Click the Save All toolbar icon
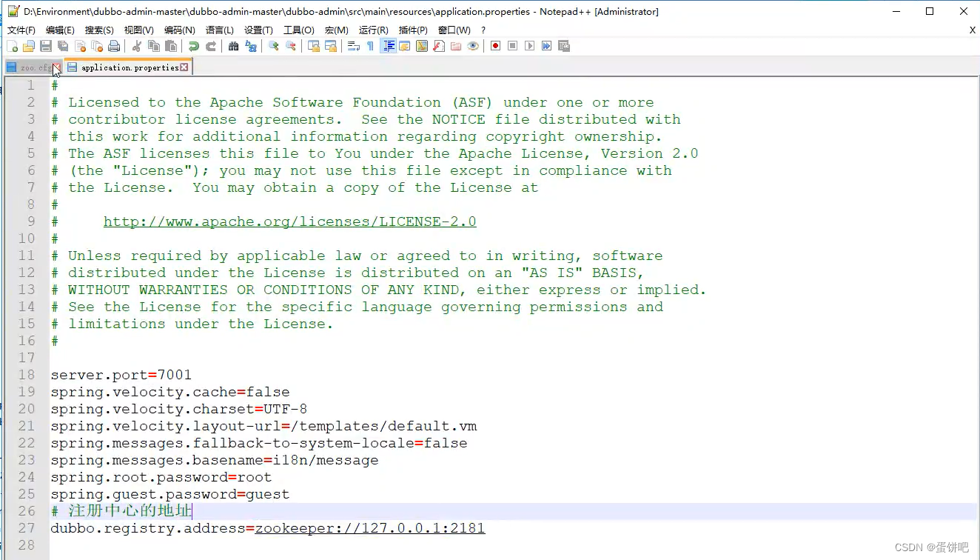Viewport: 980px width, 560px height. click(x=63, y=46)
